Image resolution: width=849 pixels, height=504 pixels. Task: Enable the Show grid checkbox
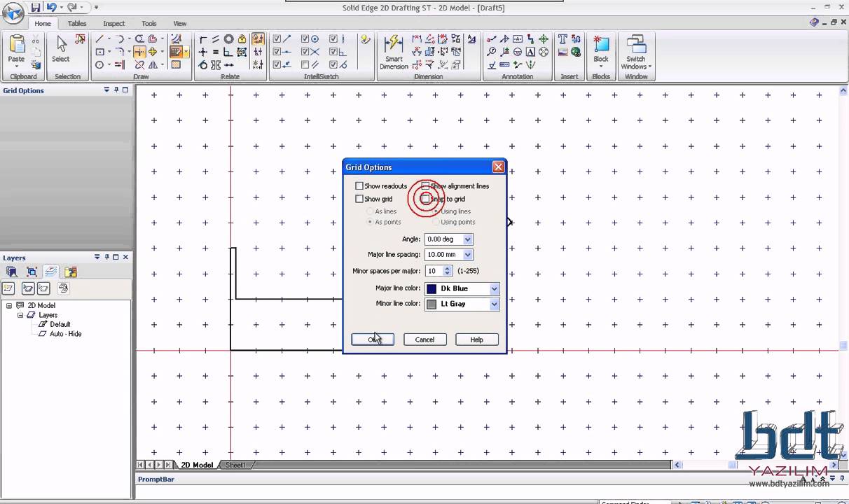click(x=359, y=199)
